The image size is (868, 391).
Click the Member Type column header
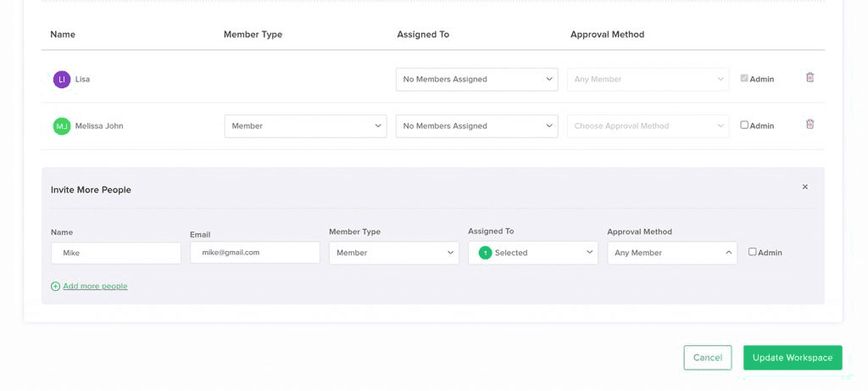point(253,34)
